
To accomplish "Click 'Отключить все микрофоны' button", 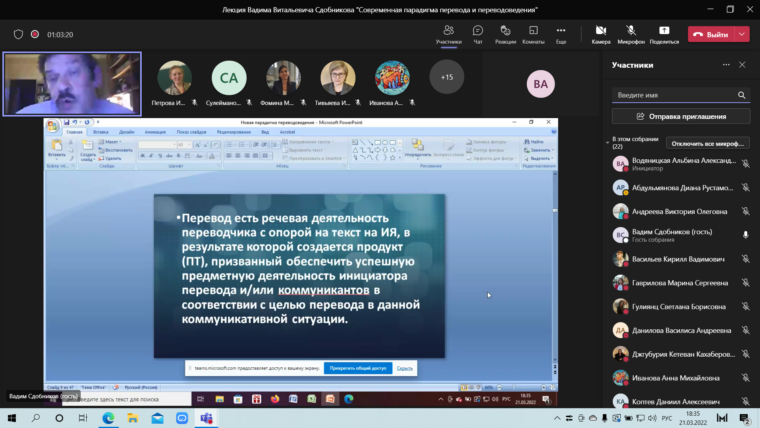I will click(x=707, y=143).
